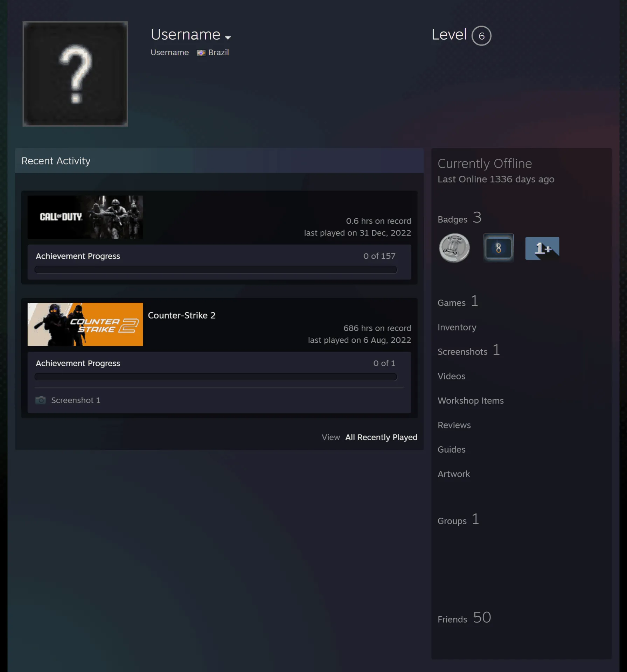Click the small Username real-name text
The height and width of the screenshot is (672, 627).
[169, 52]
